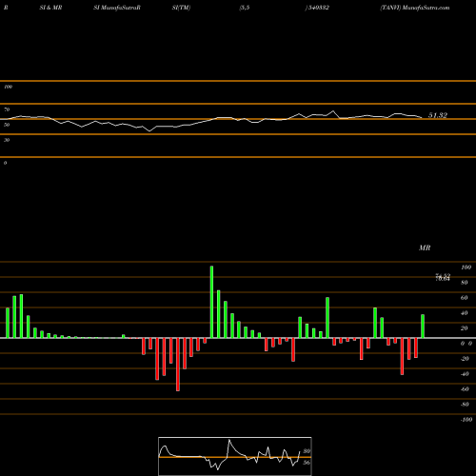Click the 70 level label on RSI axis
The width and height of the screenshot is (476, 476).
point(7,109)
